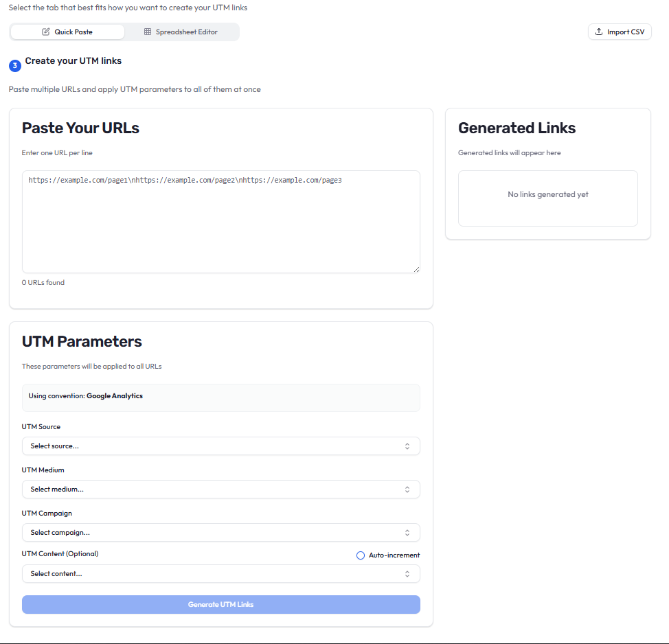Open the Spreadsheet Editor tab
This screenshot has width=669, height=644.
(181, 32)
